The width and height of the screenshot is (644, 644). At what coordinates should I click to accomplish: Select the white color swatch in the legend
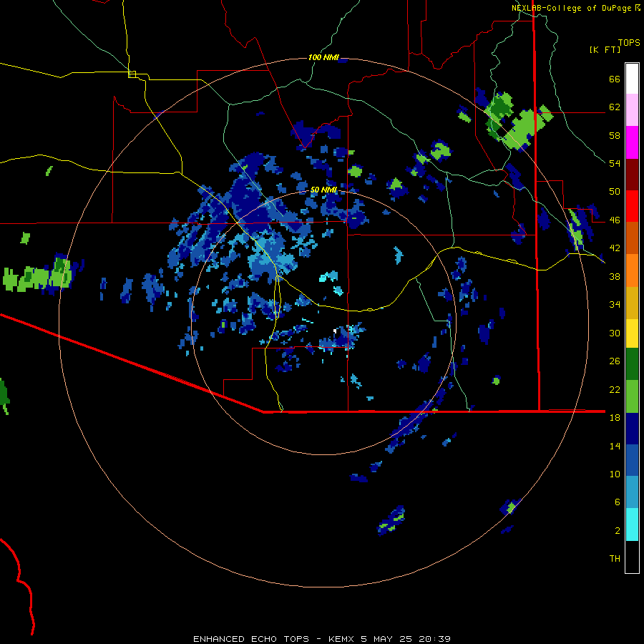[632, 79]
